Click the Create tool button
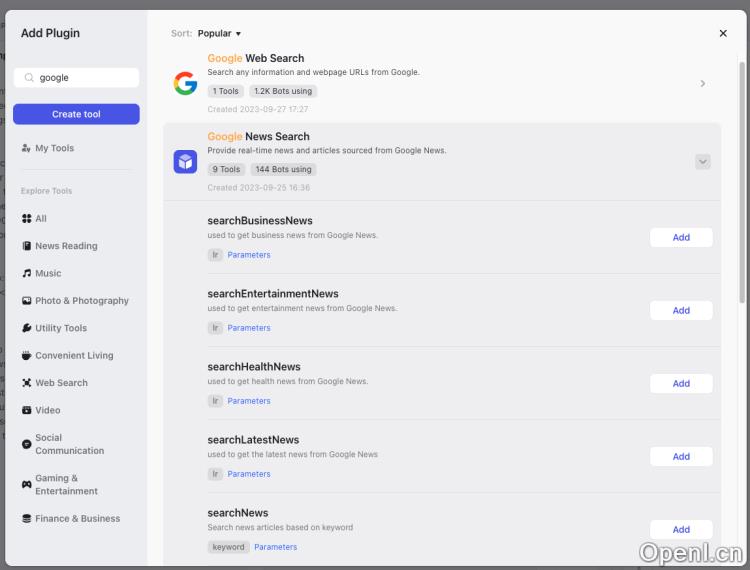This screenshot has height=570, width=750. 76,114
